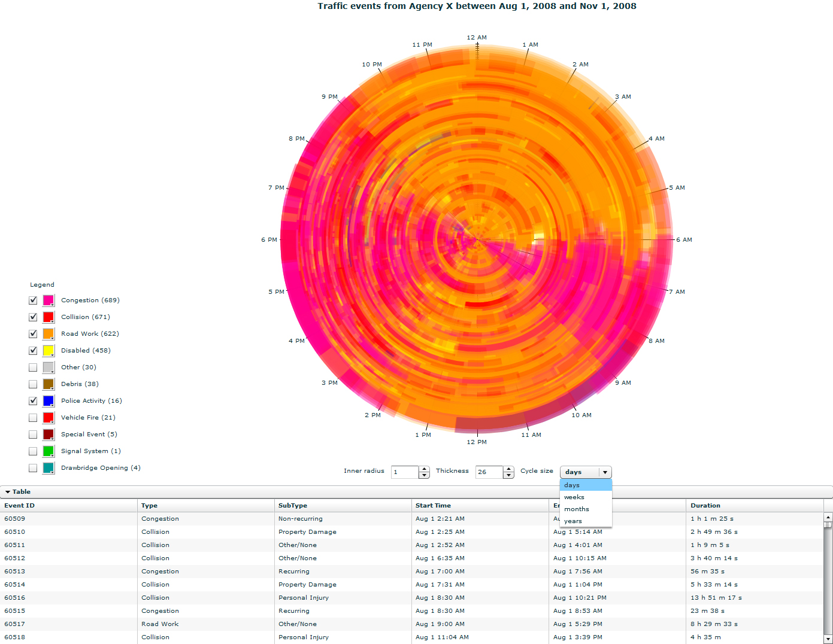Click the Cycle size dropdown arrow
This screenshot has height=644, width=833.
pos(605,472)
